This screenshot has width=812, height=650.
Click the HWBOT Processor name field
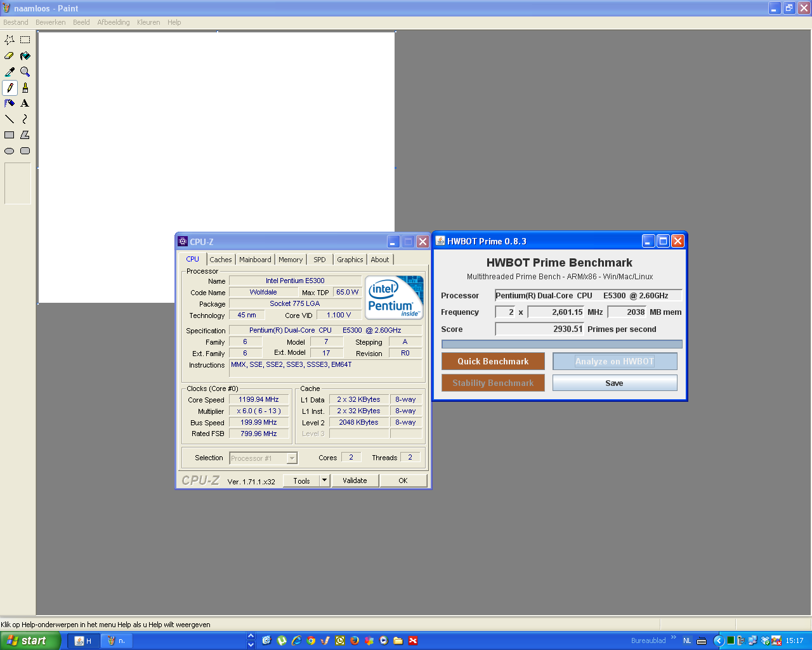click(x=589, y=295)
